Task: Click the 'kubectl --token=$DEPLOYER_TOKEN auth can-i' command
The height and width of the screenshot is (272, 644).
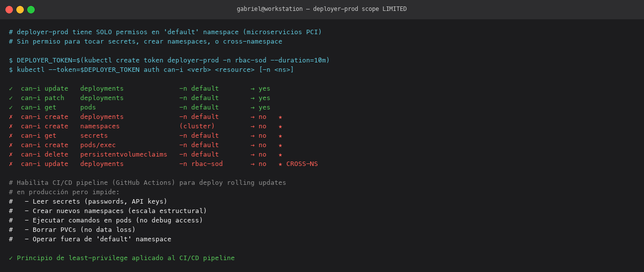Action: [152, 70]
